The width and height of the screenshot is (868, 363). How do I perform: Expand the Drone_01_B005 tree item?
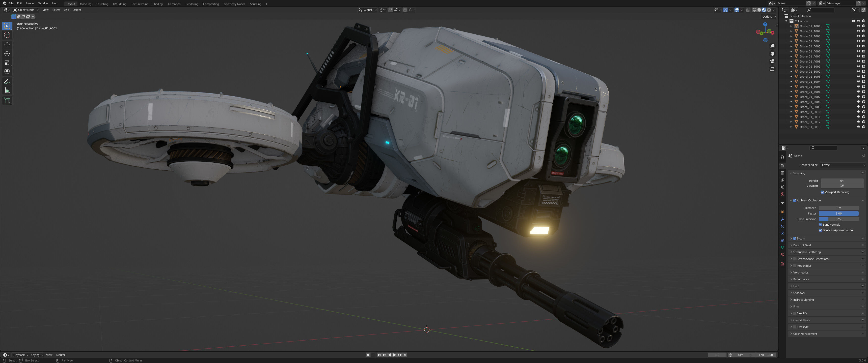(791, 86)
